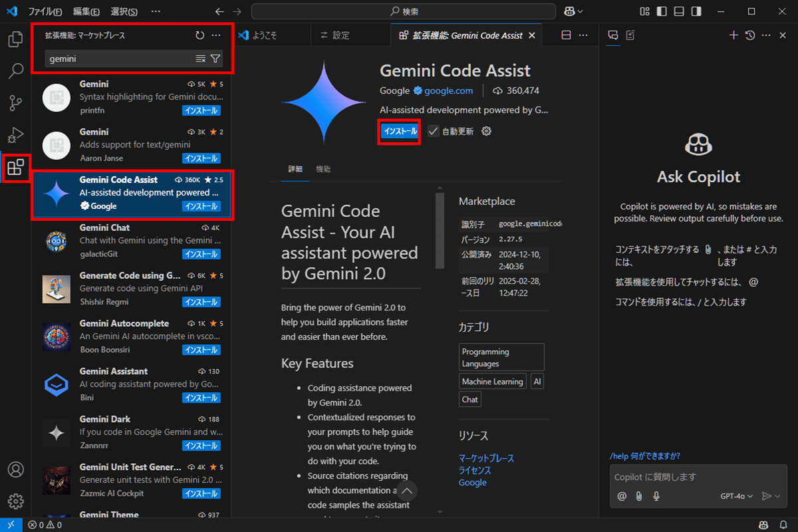Install Gemini Code Assist from list
The image size is (798, 532).
(201, 206)
